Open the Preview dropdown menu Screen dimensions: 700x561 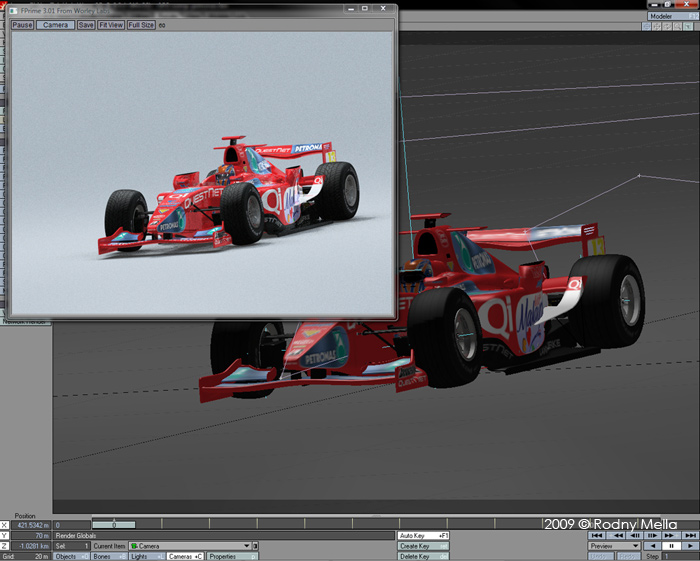(x=614, y=547)
